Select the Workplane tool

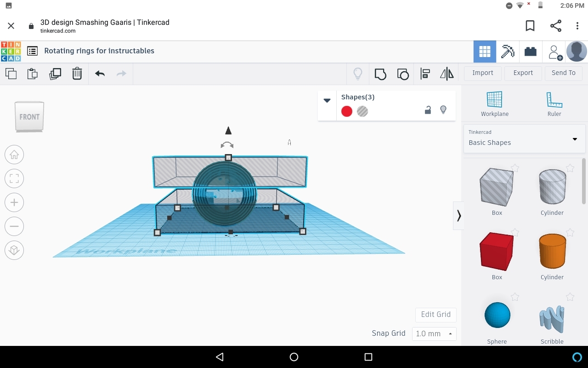[x=495, y=104]
